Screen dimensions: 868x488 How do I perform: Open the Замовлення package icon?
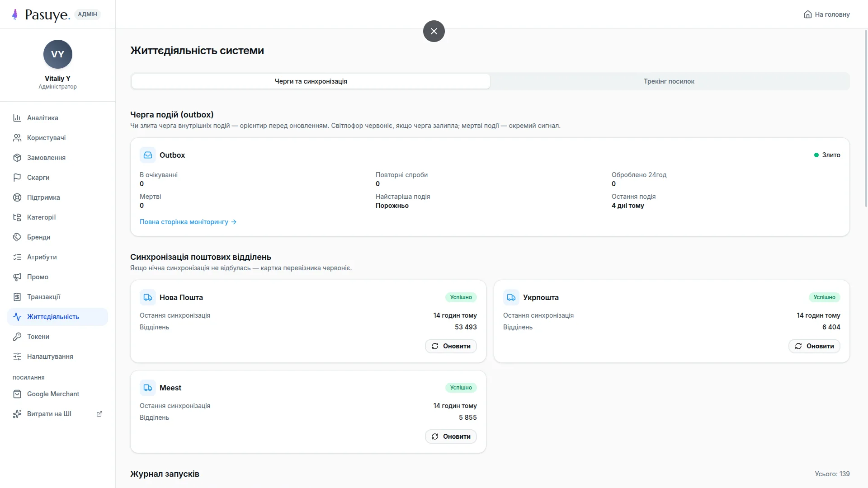(x=17, y=158)
